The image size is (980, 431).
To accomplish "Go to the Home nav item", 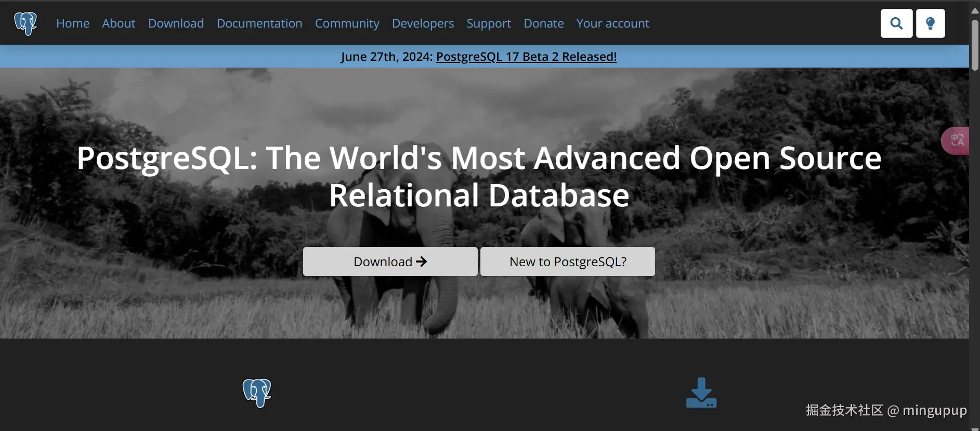I will click(x=73, y=23).
